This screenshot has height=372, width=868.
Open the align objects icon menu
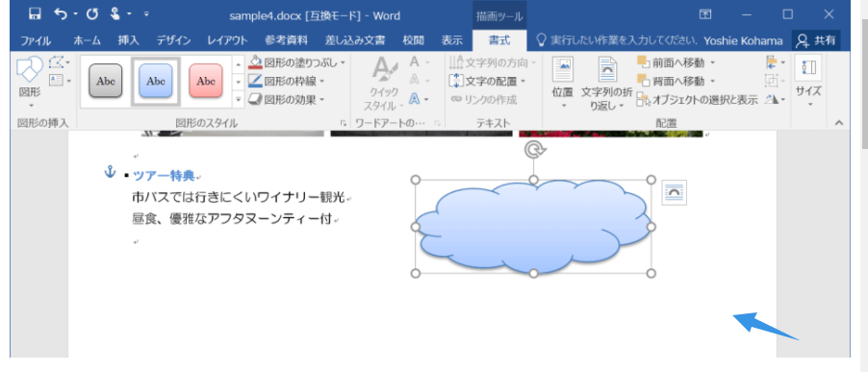(x=776, y=62)
